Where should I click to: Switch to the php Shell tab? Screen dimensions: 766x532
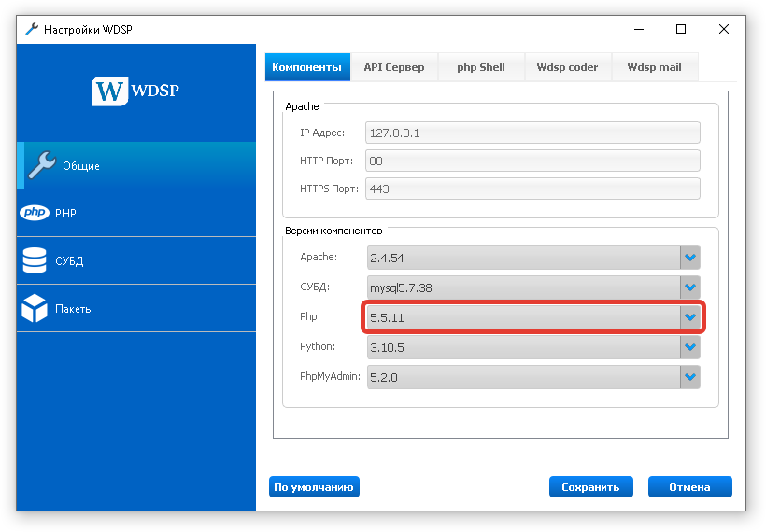pyautogui.click(x=481, y=67)
